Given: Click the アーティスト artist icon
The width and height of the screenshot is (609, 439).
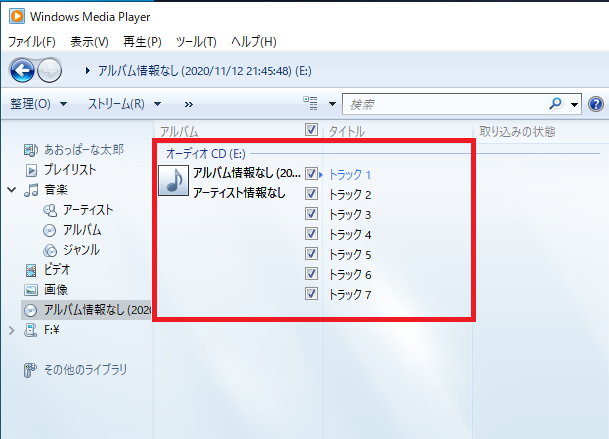Looking at the screenshot, I should pos(50,210).
